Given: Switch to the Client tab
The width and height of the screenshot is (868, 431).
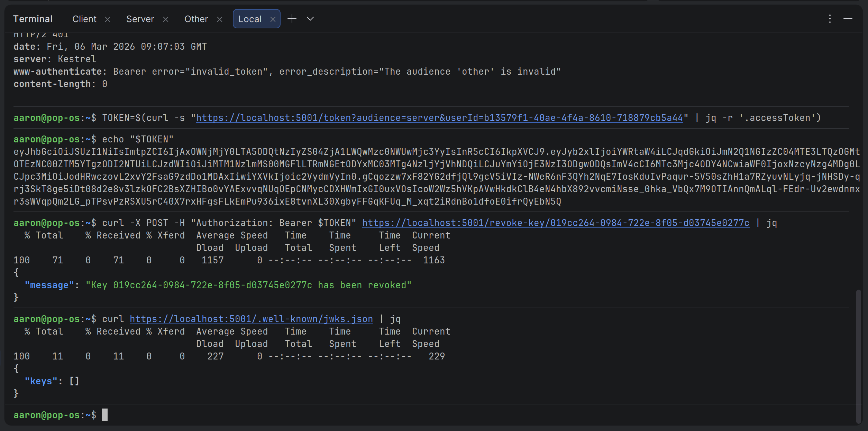Looking at the screenshot, I should 84,19.
